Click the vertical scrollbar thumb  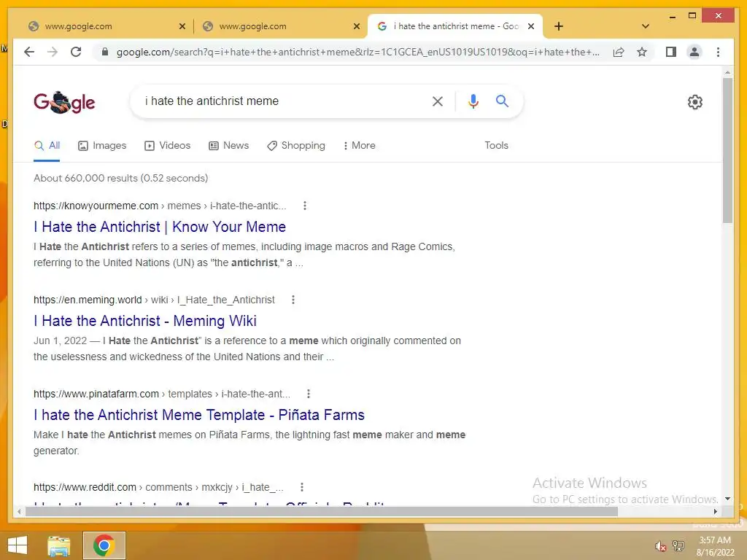tap(727, 150)
